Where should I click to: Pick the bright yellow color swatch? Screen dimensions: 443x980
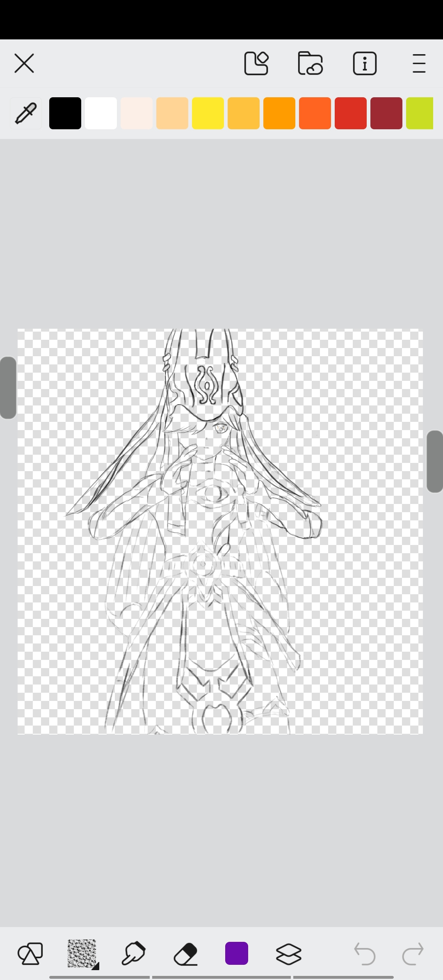pos(208,113)
